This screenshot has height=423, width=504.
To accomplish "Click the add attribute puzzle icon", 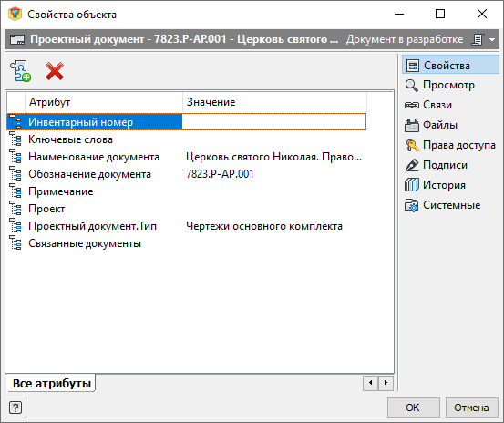I will 20,71.
